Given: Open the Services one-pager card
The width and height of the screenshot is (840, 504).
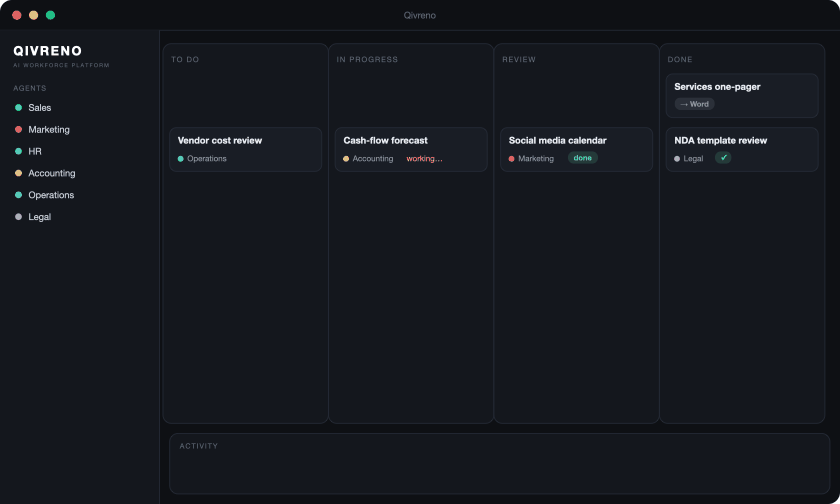Looking at the screenshot, I should (742, 95).
